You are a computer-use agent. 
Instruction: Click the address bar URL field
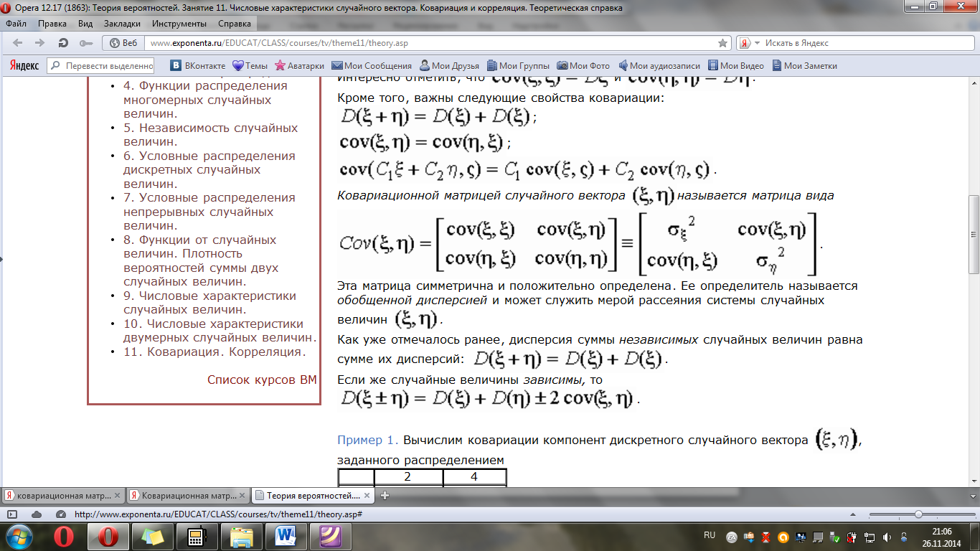[x=430, y=43]
